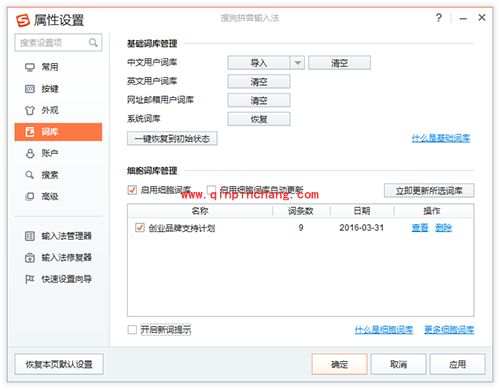Select the 创业品牌支持计划 row name

[182, 228]
